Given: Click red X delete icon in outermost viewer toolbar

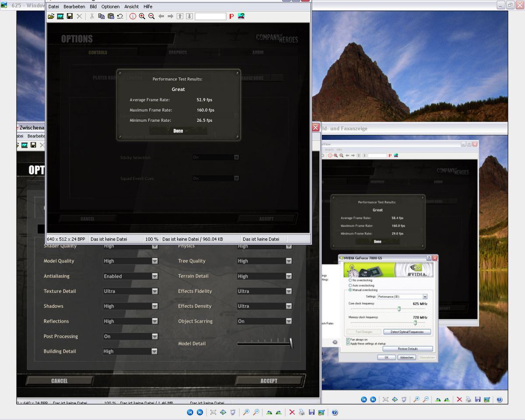Looking at the screenshot, I should point(292,412).
